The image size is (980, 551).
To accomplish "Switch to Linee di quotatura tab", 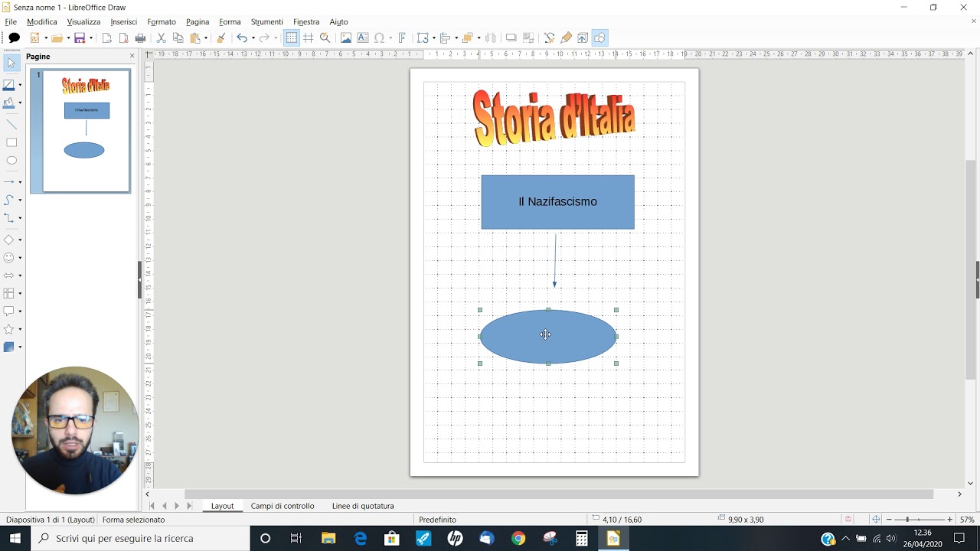I will [x=363, y=506].
